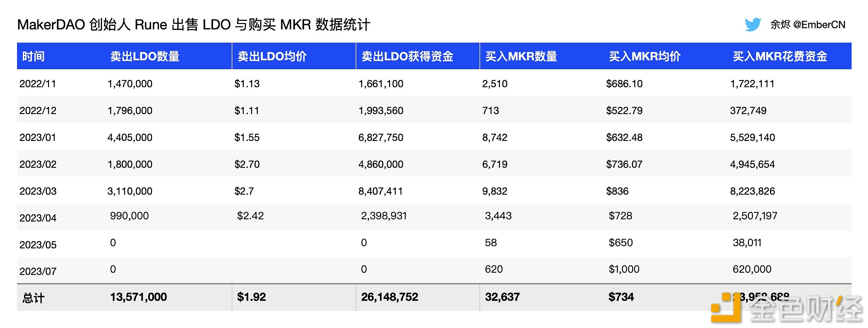Click the total $734 average cell
The height and width of the screenshot is (328, 868).
click(621, 297)
